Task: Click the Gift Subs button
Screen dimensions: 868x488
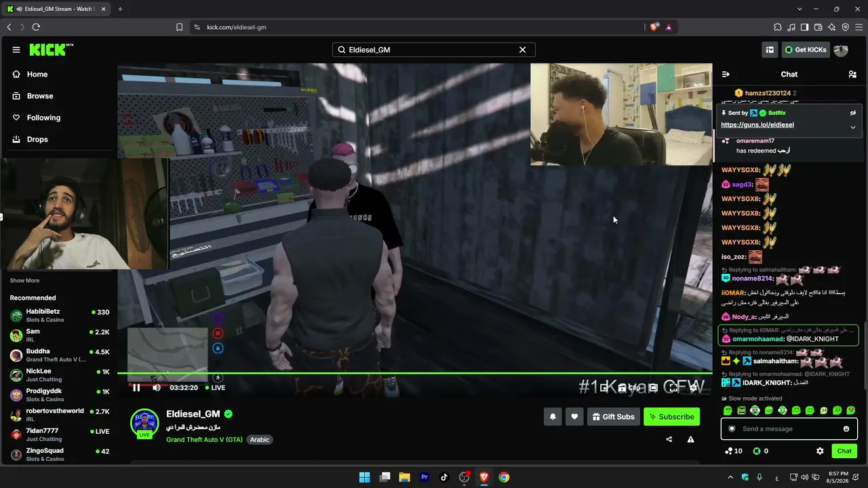Action: 613,416
